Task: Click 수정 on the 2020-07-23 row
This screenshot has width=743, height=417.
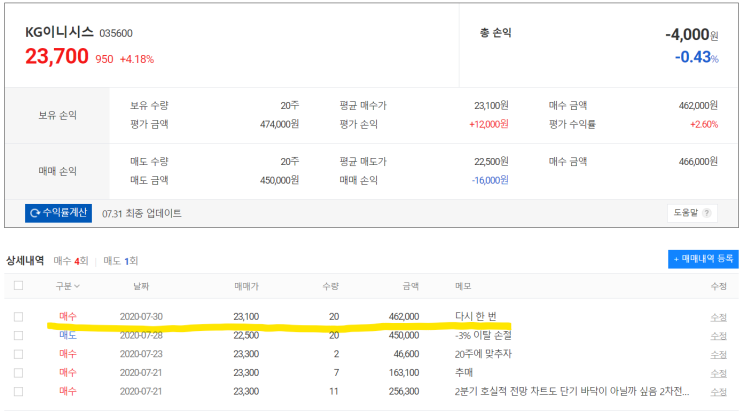Action: (x=718, y=354)
